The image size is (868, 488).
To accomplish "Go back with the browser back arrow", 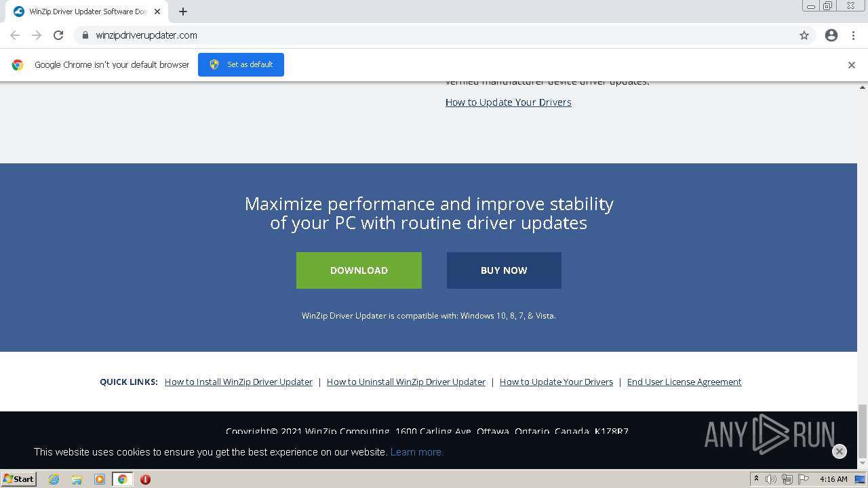I will click(x=15, y=35).
